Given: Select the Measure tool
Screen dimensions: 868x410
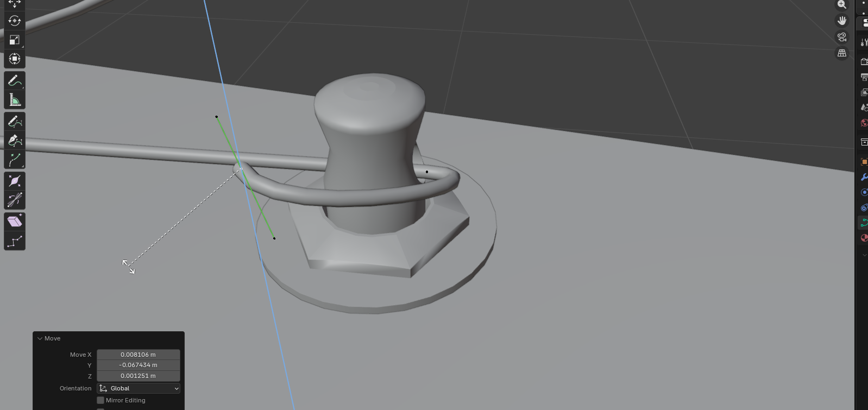Looking at the screenshot, I should [x=15, y=100].
